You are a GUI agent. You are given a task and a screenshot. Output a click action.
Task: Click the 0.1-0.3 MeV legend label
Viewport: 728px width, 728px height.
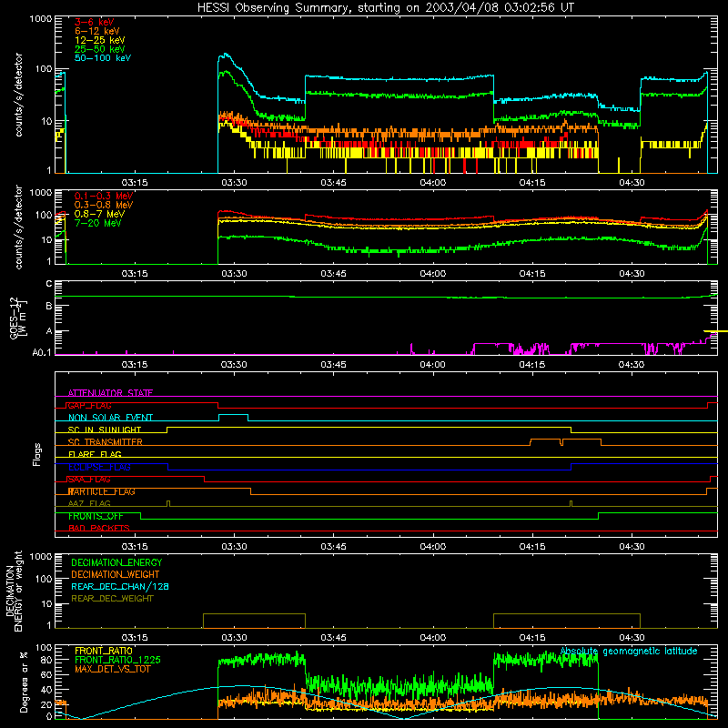tap(104, 196)
